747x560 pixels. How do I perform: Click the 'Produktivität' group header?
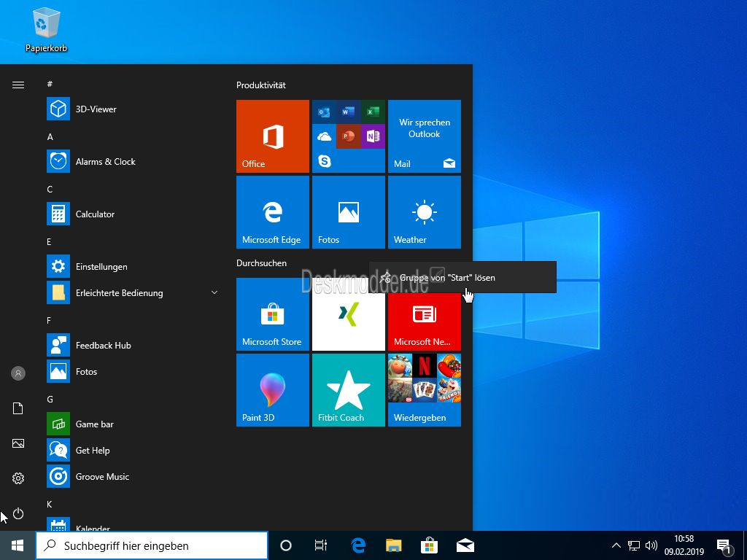tap(261, 85)
